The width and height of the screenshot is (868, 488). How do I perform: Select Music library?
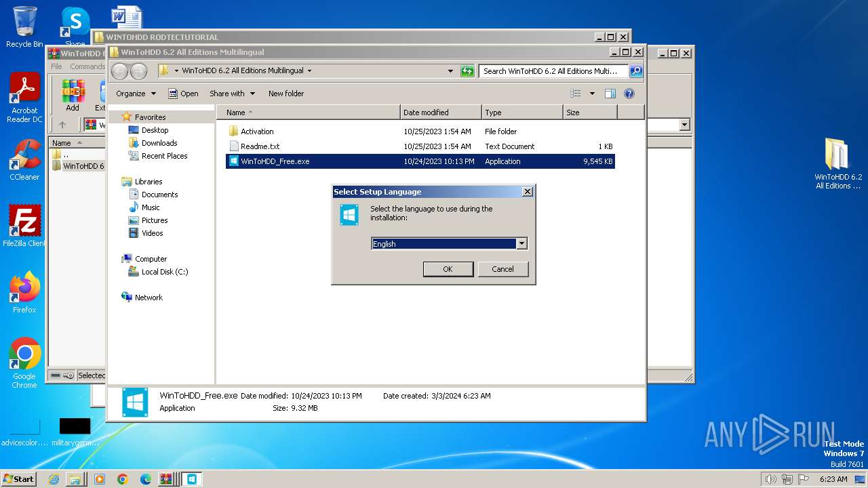[151, 207]
